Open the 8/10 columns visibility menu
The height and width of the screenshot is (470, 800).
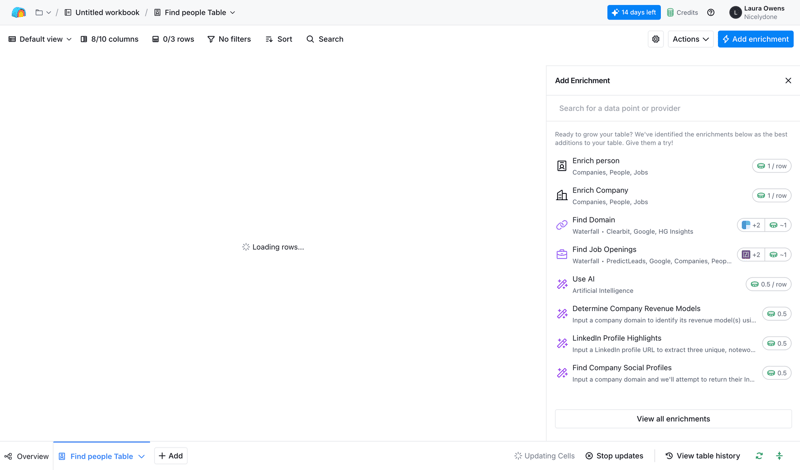(x=109, y=39)
